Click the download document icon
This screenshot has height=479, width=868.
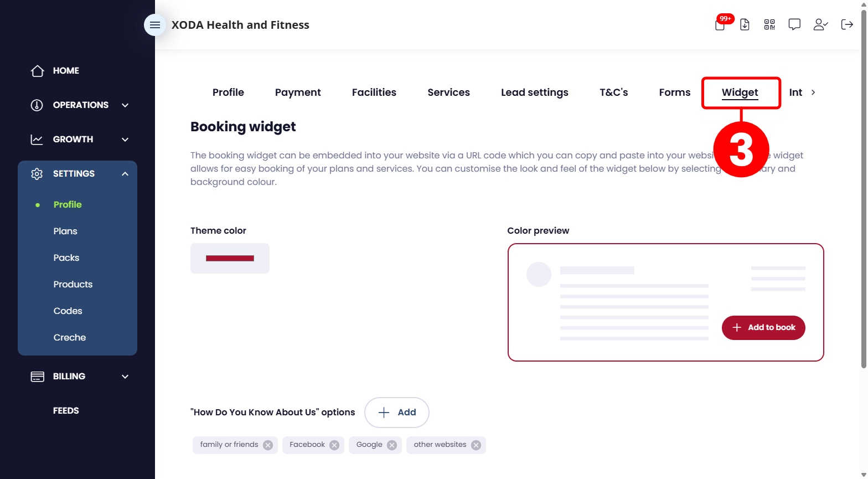[x=745, y=24]
